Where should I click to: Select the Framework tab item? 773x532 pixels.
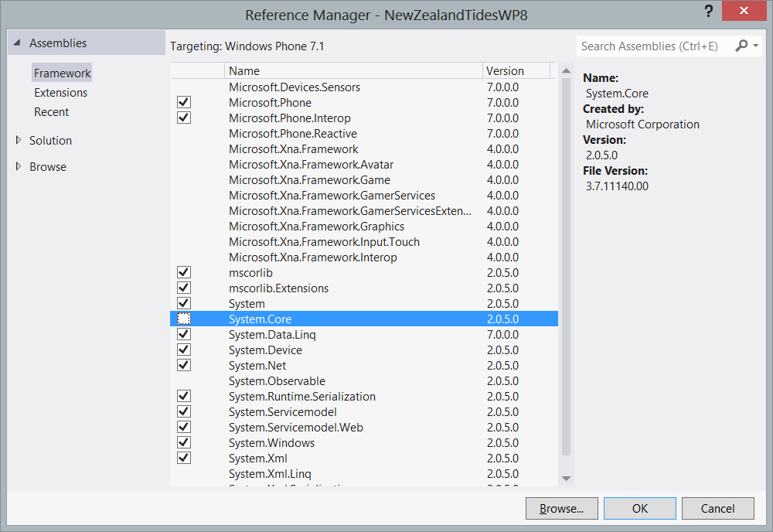point(62,72)
